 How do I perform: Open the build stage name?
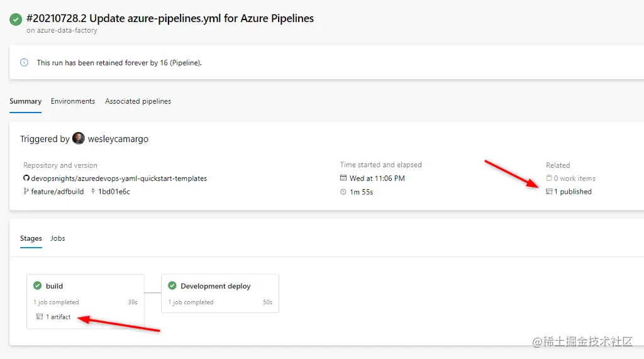54,286
